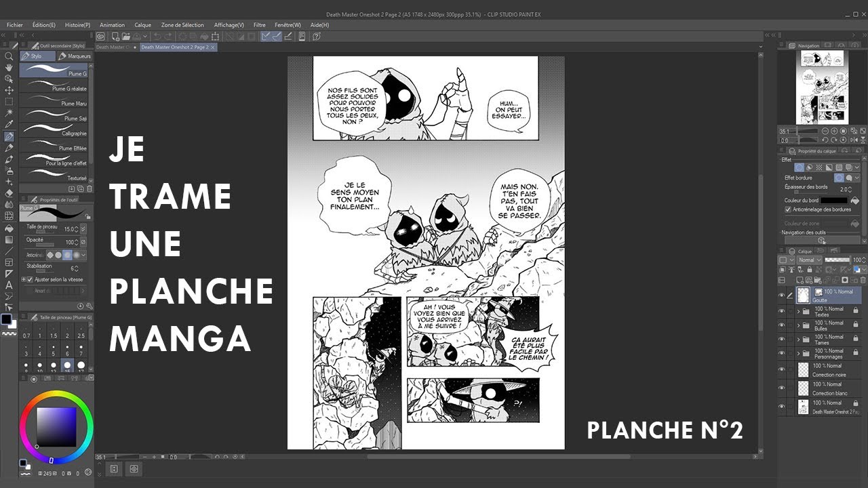Open the save options dropdown arrow
This screenshot has height=488, width=868.
pos(146,37)
